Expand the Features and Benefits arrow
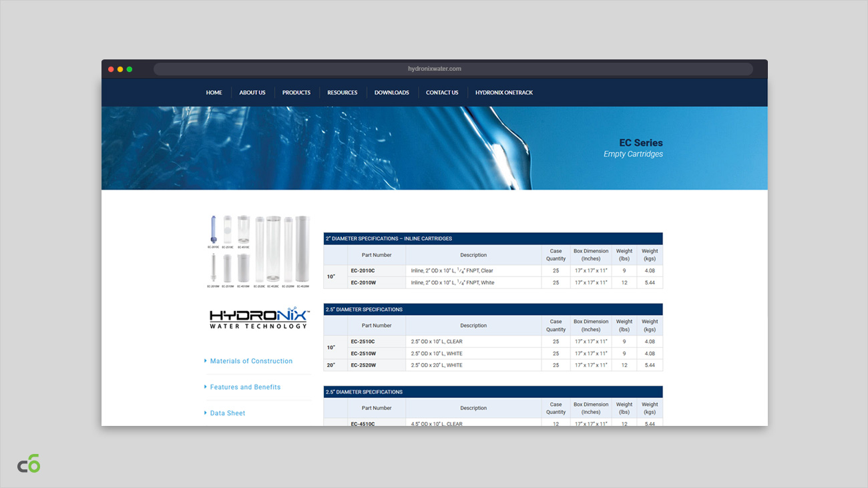 pos(206,387)
